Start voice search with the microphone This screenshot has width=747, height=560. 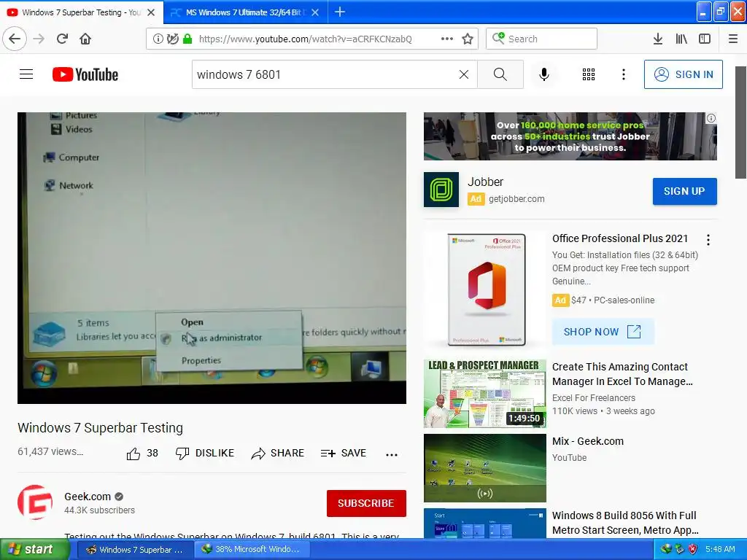pos(544,74)
